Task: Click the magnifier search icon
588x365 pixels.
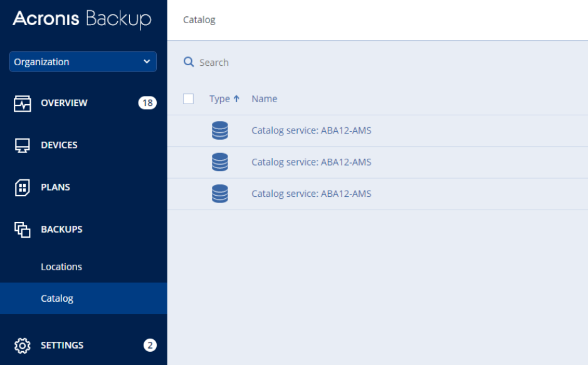Action: (x=189, y=62)
